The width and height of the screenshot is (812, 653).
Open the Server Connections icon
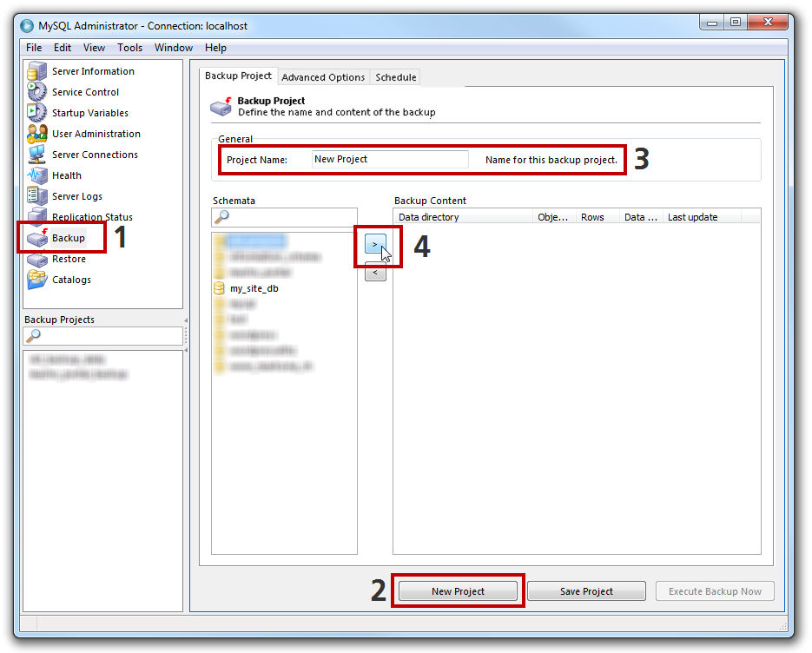tap(37, 155)
